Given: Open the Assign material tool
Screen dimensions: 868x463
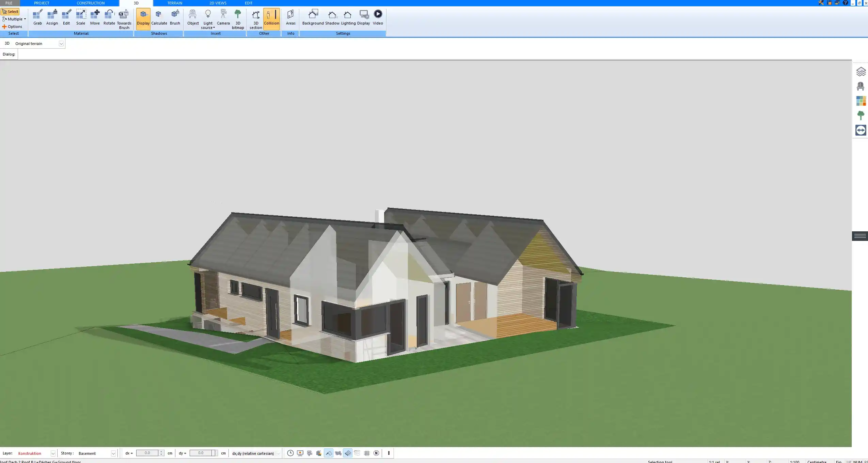Looking at the screenshot, I should (52, 17).
